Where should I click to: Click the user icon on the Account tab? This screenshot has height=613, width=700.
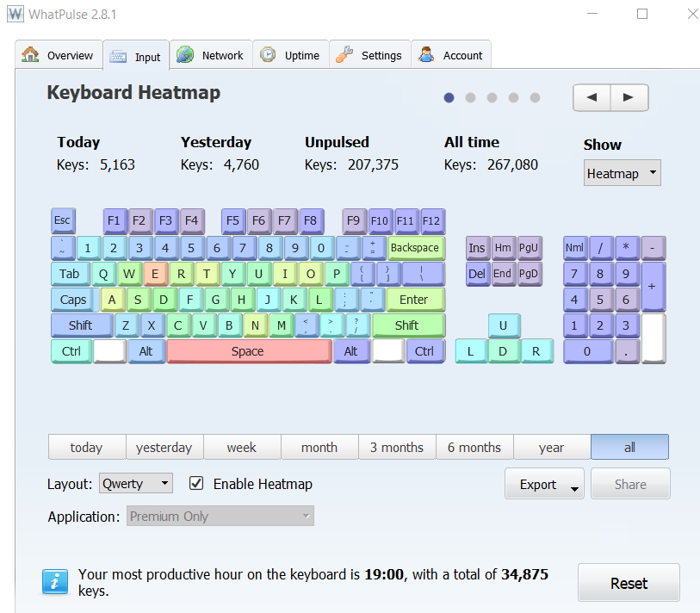[426, 54]
